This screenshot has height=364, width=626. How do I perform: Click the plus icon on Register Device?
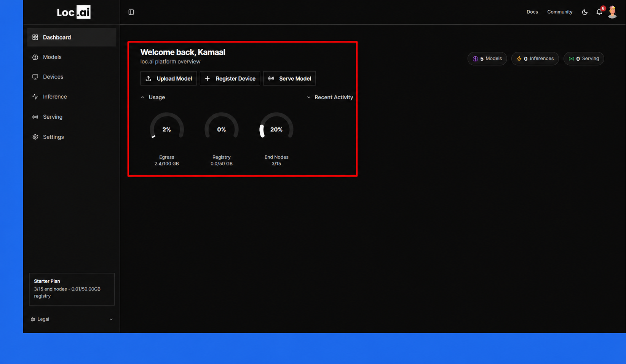[x=208, y=78]
